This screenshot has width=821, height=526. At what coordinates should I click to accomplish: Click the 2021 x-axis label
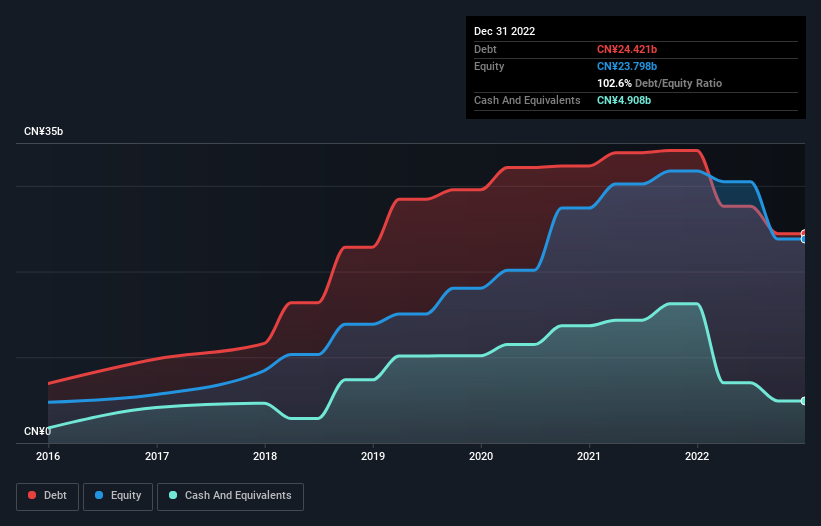589,456
